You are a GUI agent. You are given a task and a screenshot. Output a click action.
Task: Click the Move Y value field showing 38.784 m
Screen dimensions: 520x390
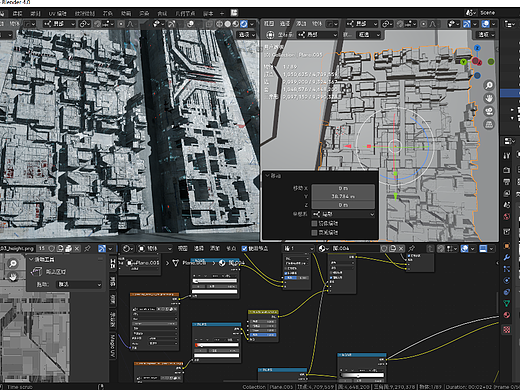(343, 196)
